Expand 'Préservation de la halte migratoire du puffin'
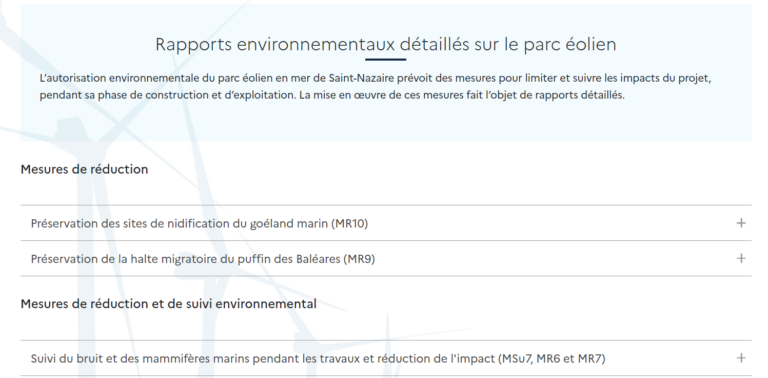Viewport: 768px width, 378px height. tap(386, 259)
